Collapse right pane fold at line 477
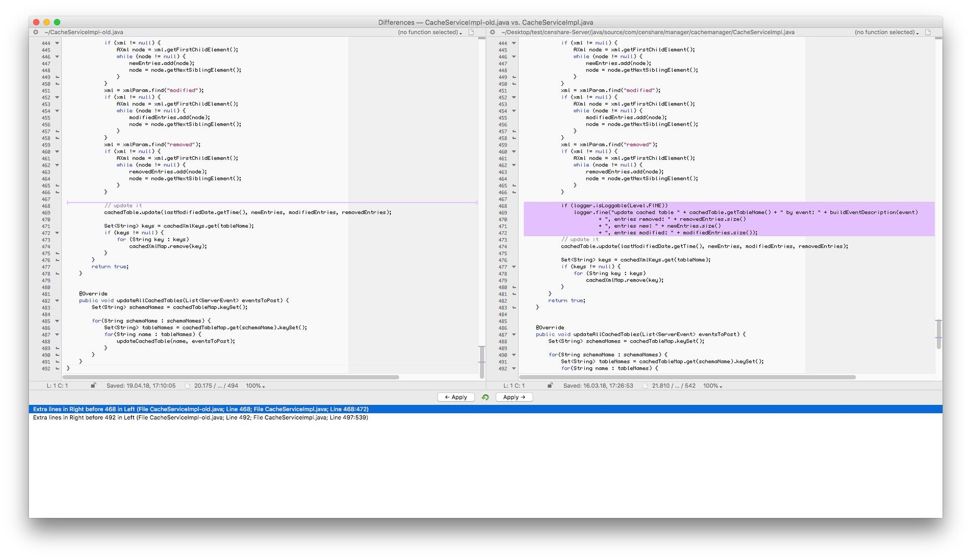Viewport: 972px width, 560px height. click(514, 267)
